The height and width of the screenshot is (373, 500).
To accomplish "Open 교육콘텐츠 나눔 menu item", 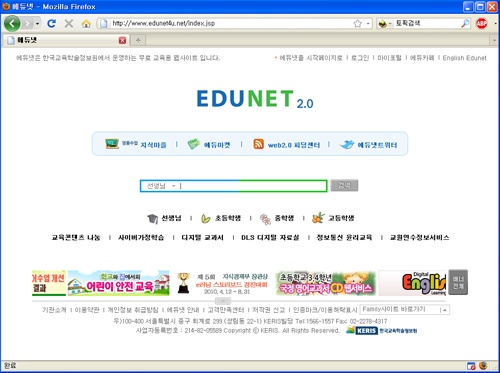I will coord(76,238).
